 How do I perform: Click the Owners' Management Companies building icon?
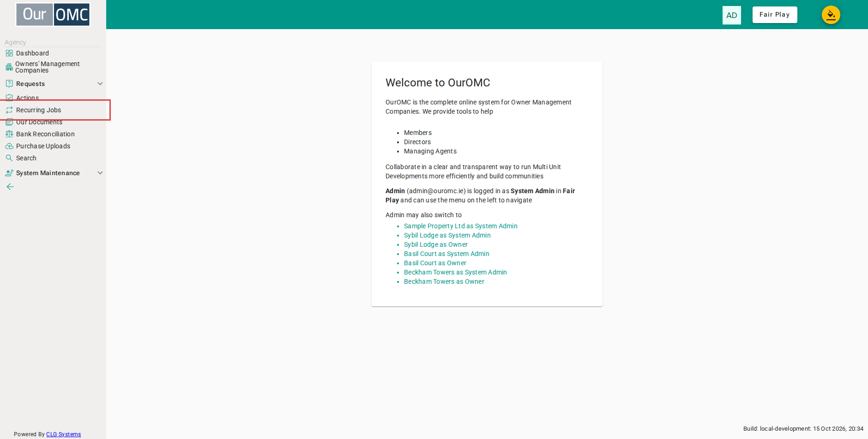[x=9, y=67]
